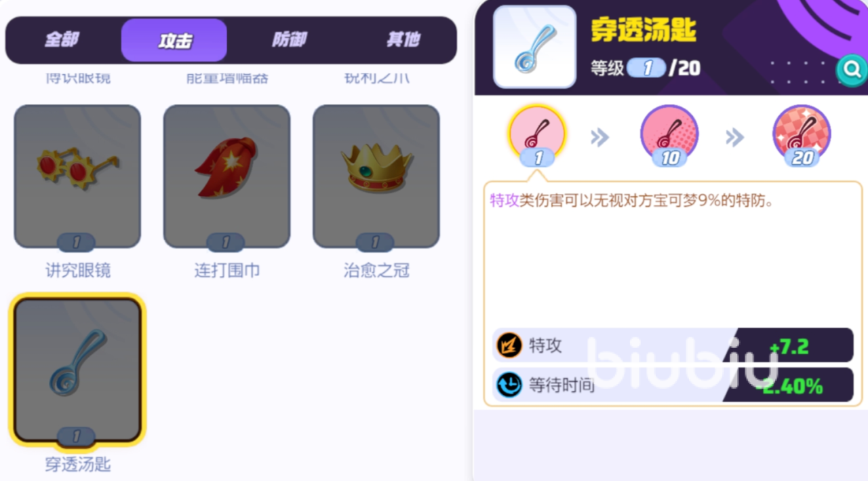
Task: Switch to the 全部 tab
Action: [x=62, y=40]
